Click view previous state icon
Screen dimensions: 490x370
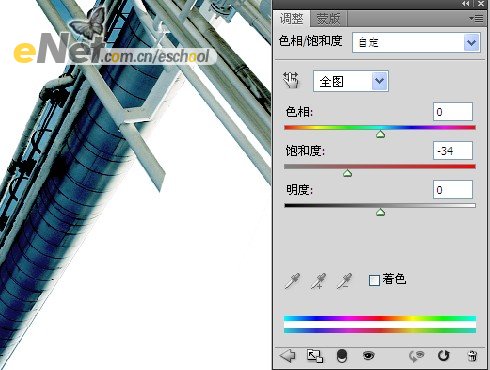click(416, 356)
